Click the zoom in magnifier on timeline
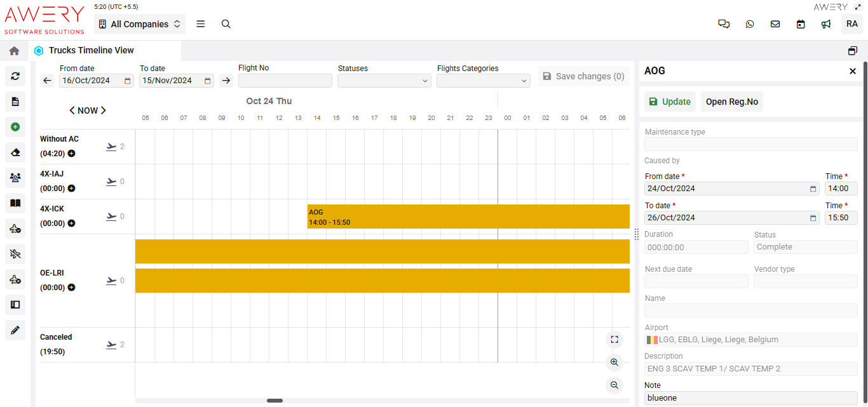The width and height of the screenshot is (868, 407). click(x=614, y=362)
